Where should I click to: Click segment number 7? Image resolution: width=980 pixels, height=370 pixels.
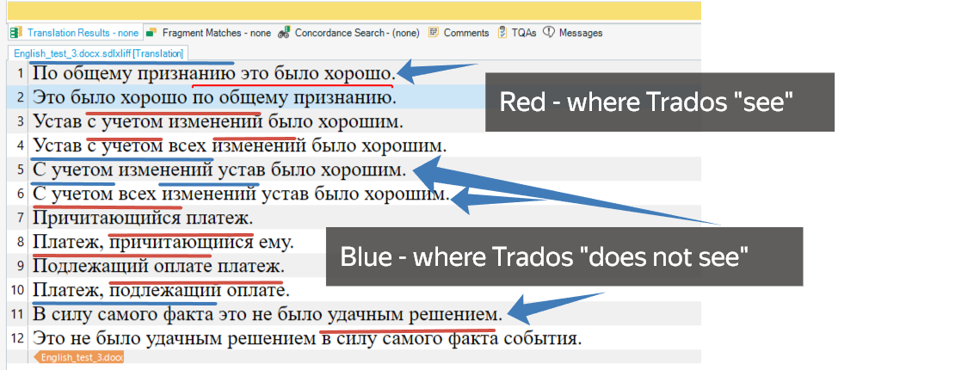coord(21,218)
